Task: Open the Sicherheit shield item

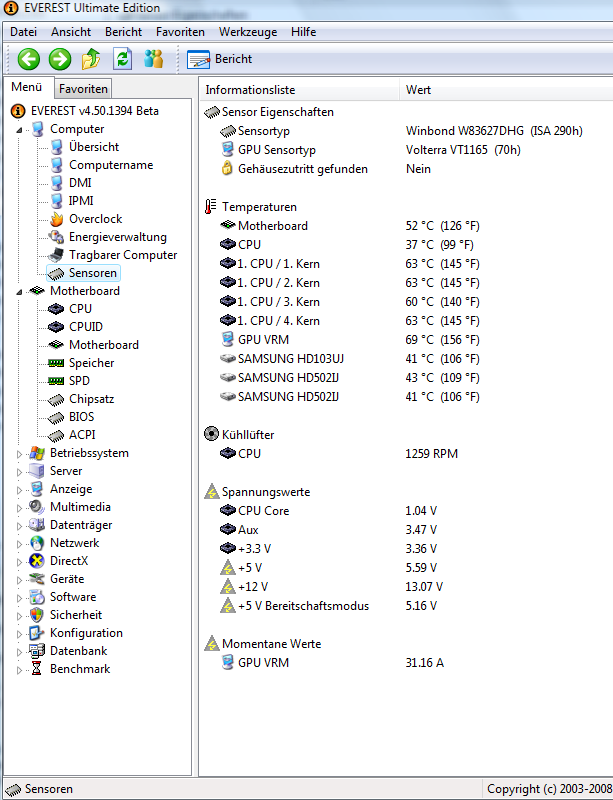Action: (x=75, y=615)
